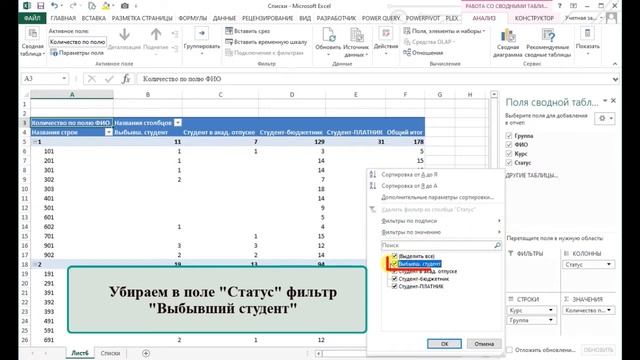The height and width of the screenshot is (360, 640).
Task: Close the pivot table fields pane
Action: click(x=613, y=101)
